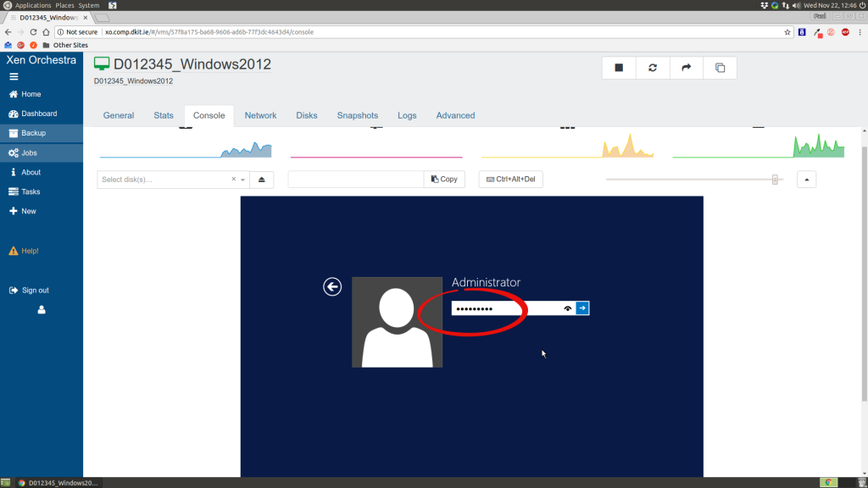
Task: Open the Other Sites bookmarks folder
Action: click(65, 45)
